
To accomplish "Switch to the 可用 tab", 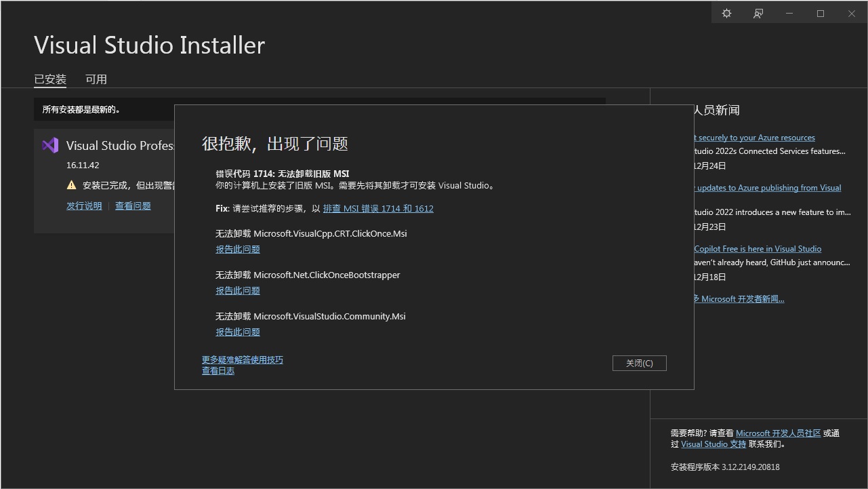I will pos(96,79).
